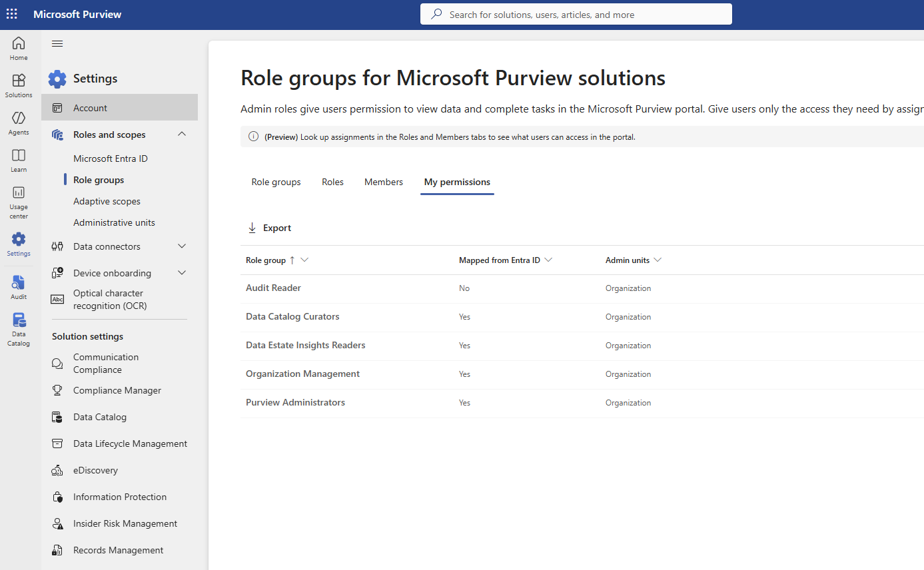Select the My permissions tab

click(457, 182)
